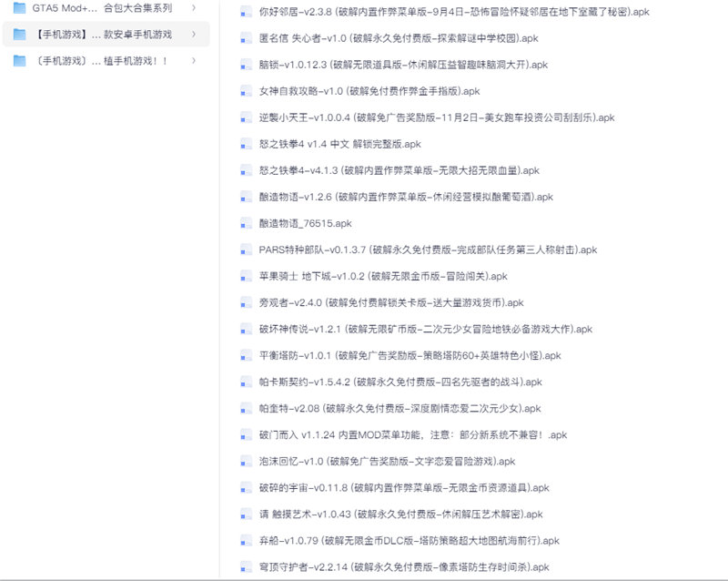728x581 pixels.
Task: Expand the 〔手机游戏〕植手机游戏！！ folder chevron
Action: point(194,61)
